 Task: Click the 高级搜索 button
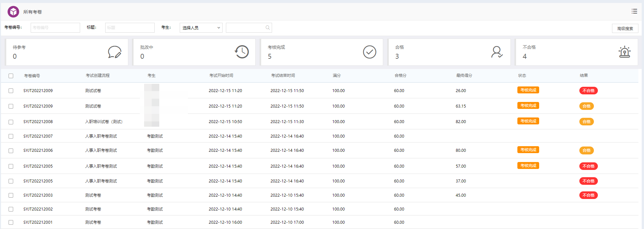click(625, 28)
